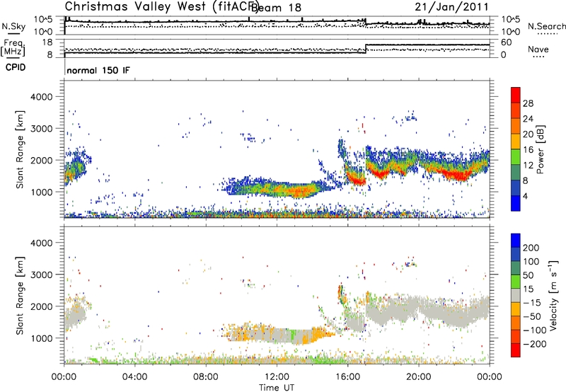Click '3000' tick on the velocity panel

tap(41, 275)
